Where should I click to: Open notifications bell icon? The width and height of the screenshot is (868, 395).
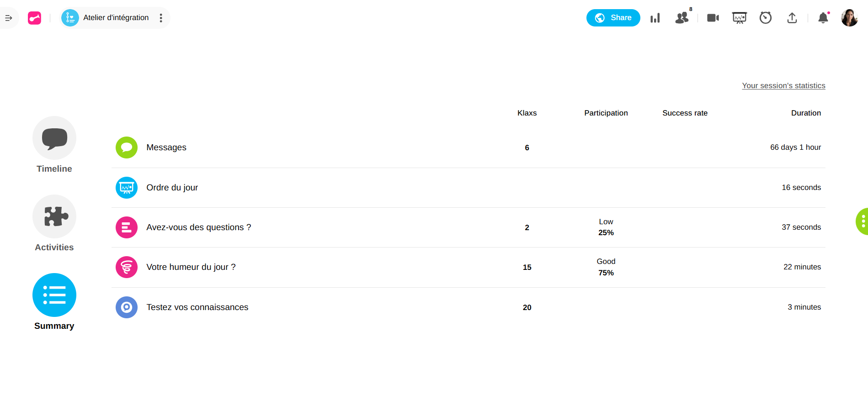(823, 18)
